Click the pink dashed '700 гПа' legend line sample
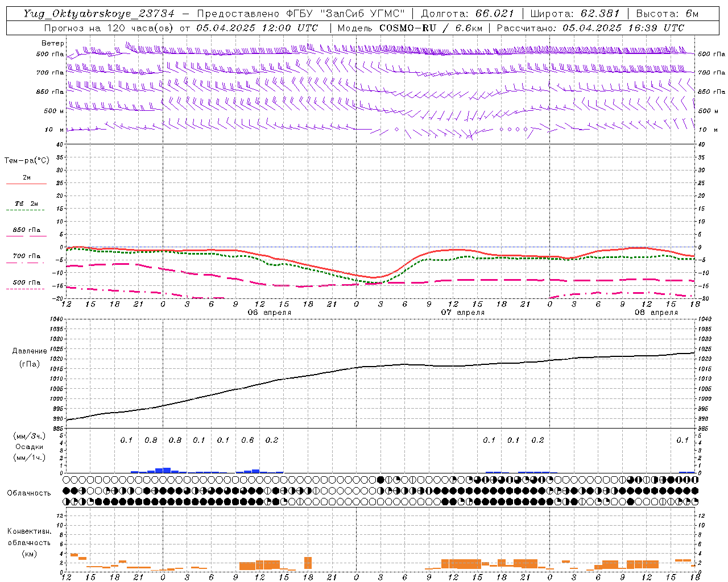Viewport: 728px width, 582px height. tap(25, 263)
